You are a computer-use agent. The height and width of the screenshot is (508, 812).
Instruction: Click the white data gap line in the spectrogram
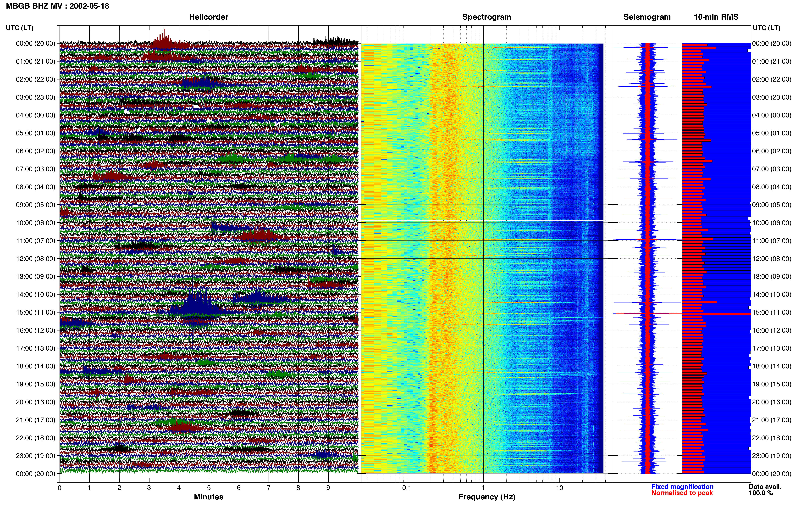point(482,220)
